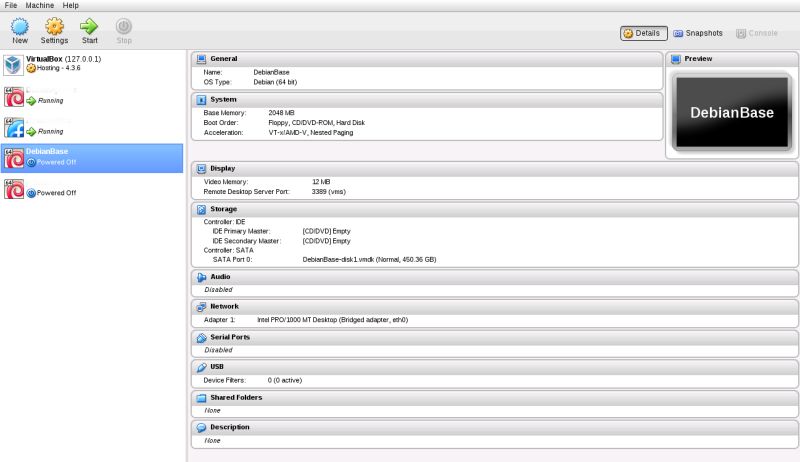This screenshot has width=800, height=462.
Task: Open Settings via the gear icon
Action: tap(54, 27)
